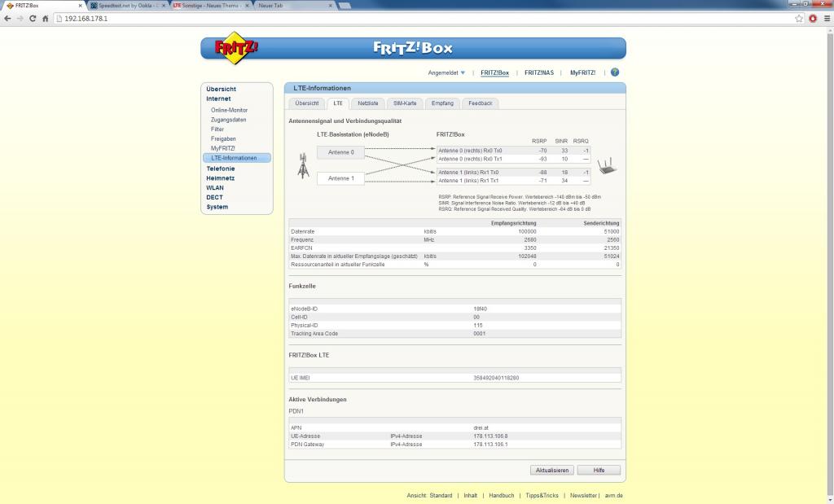834x504 pixels.
Task: Open the Newsletter footer link
Action: [x=583, y=496]
